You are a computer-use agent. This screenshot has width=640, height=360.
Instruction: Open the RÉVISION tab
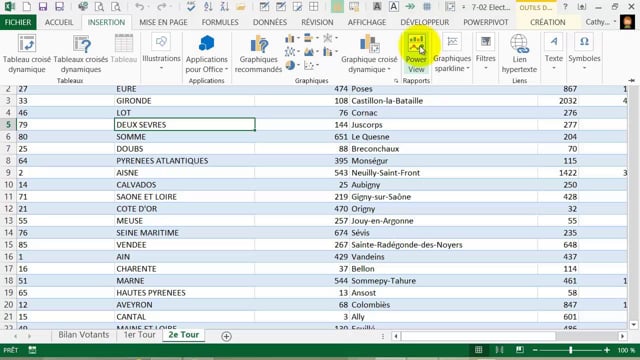317,22
